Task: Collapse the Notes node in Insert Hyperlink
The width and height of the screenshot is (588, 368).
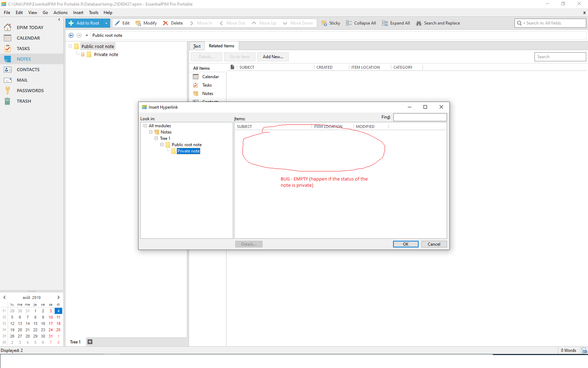Action: point(150,132)
